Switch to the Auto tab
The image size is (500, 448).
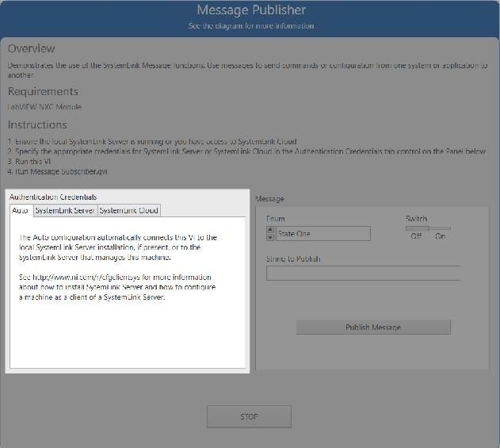[x=21, y=210]
